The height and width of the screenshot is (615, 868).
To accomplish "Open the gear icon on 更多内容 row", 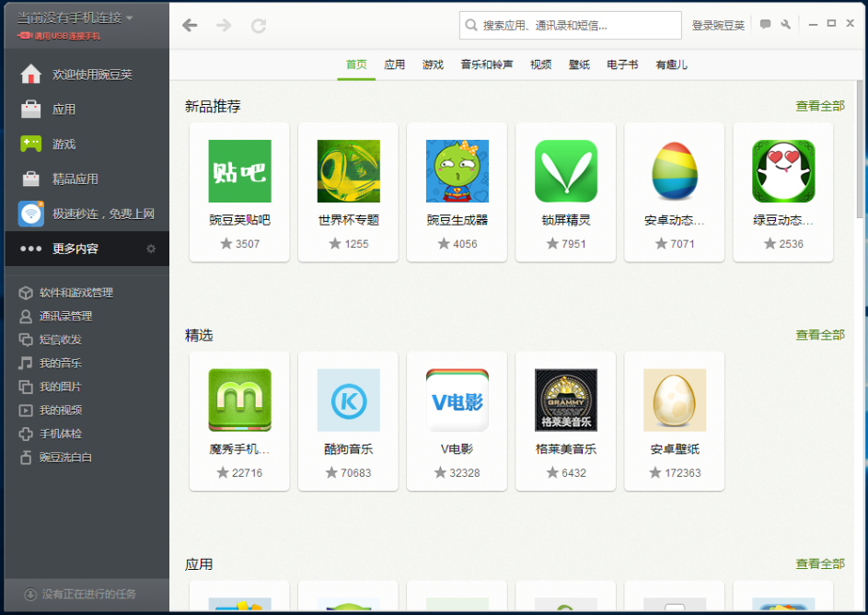I will pyautogui.click(x=151, y=249).
